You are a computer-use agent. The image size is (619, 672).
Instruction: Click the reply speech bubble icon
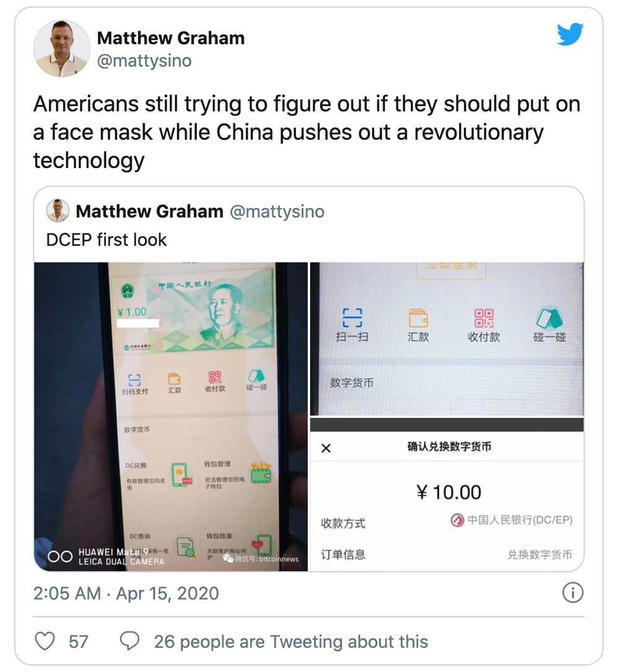click(x=129, y=641)
